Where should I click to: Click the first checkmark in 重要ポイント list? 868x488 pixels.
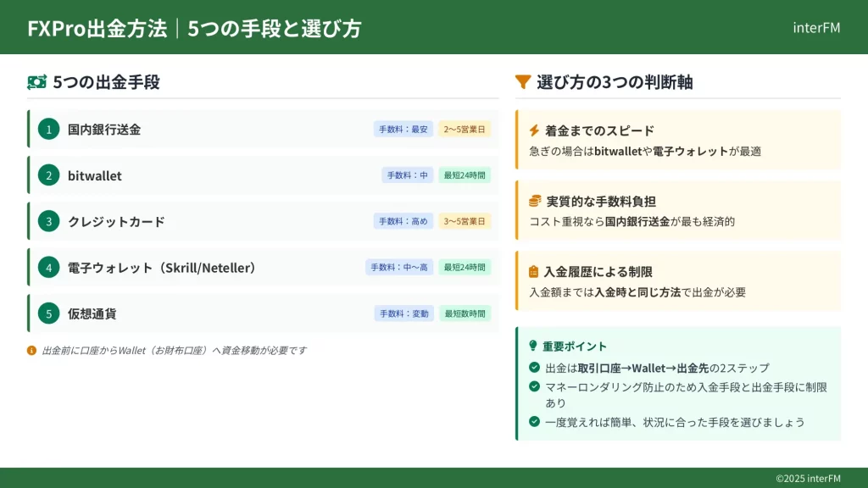(x=534, y=367)
